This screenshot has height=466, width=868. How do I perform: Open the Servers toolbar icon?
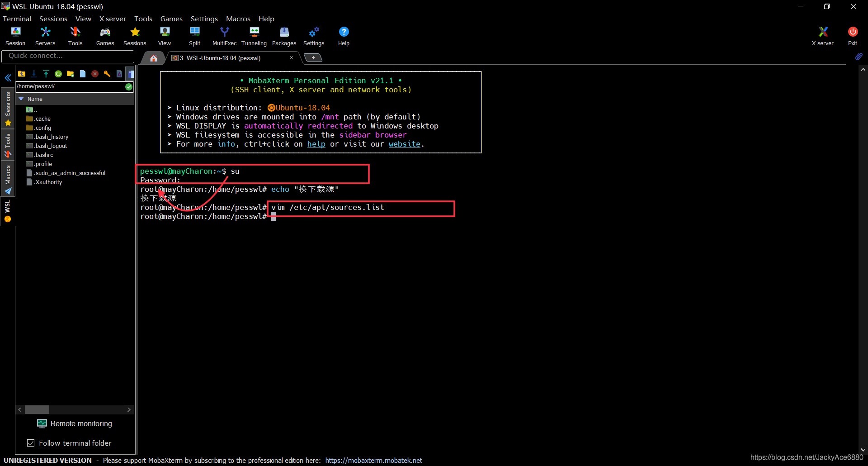(x=45, y=36)
